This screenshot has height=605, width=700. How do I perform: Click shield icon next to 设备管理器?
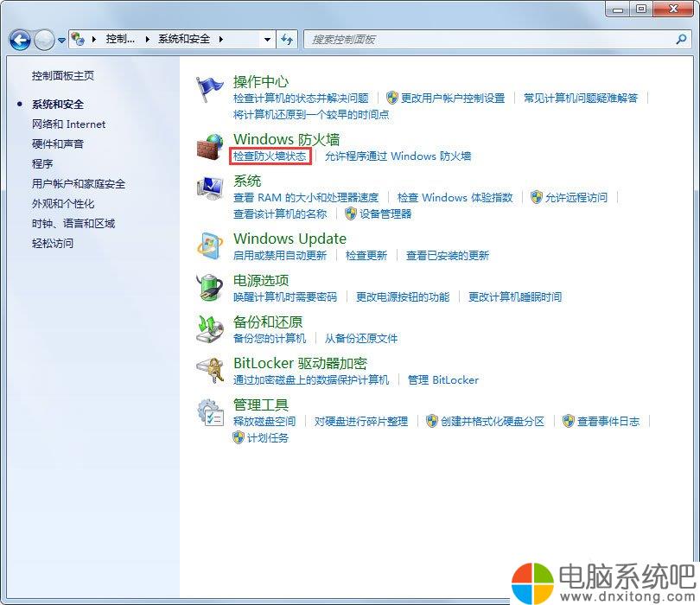click(351, 213)
